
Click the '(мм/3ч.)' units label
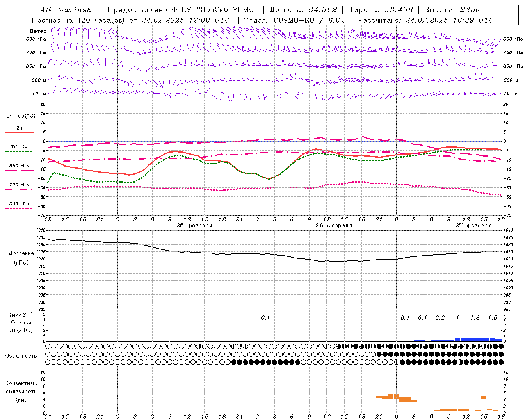[21, 315]
